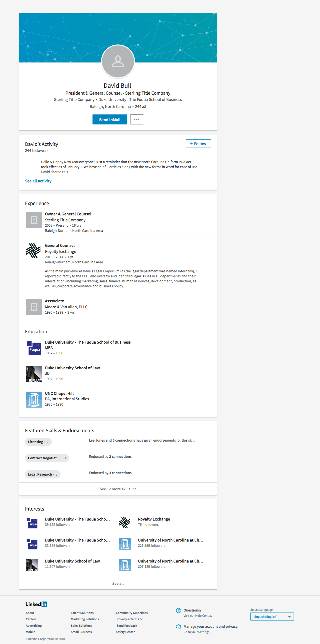Open the Royalty Exchange logo in Experience
This screenshot has width=320, height=644.
click(33, 250)
